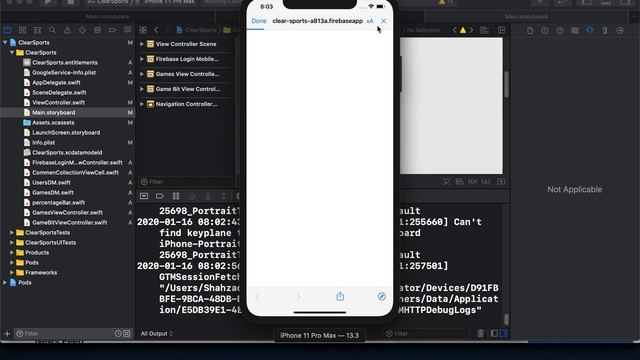Expand the Pods project at bottom
Image resolution: width=640 pixels, height=360 pixels.
click(x=5, y=282)
